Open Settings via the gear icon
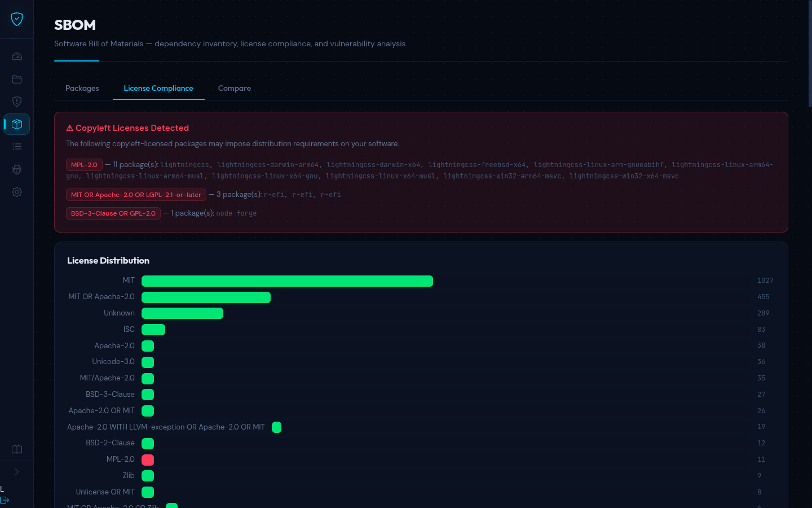 pos(16,192)
